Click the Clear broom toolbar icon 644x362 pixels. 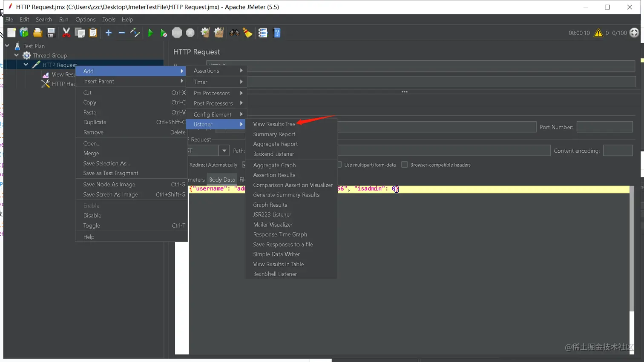[x=205, y=33]
